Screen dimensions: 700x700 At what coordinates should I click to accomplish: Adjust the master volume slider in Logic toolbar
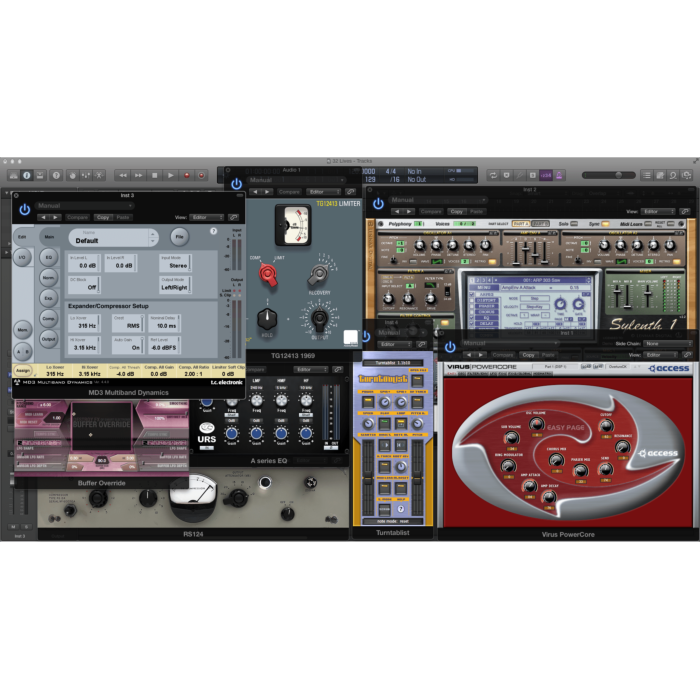coord(609,175)
